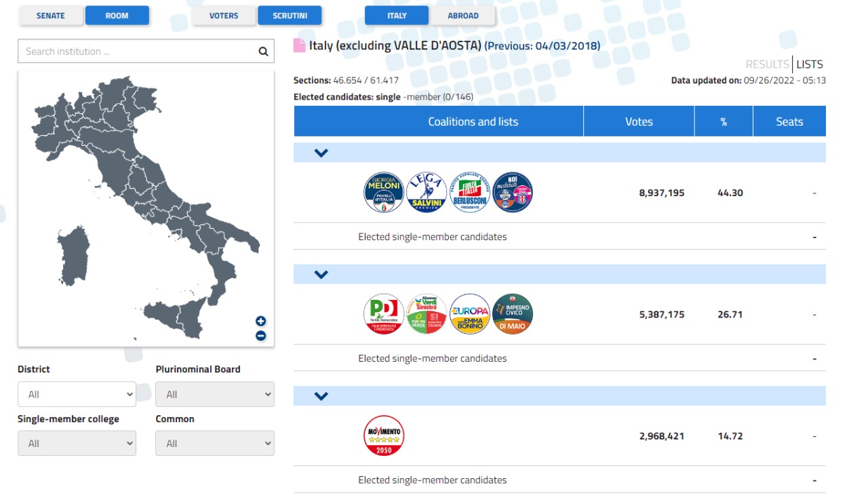Image resolution: width=868 pixels, height=498 pixels.
Task: Select the Italy results option
Action: [397, 16]
